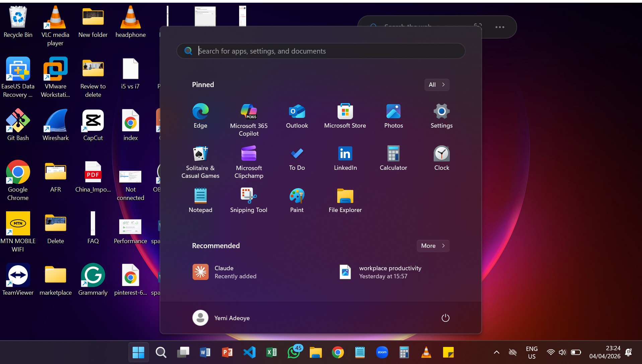Click the power button in Start menu
The height and width of the screenshot is (364, 642).
click(445, 318)
